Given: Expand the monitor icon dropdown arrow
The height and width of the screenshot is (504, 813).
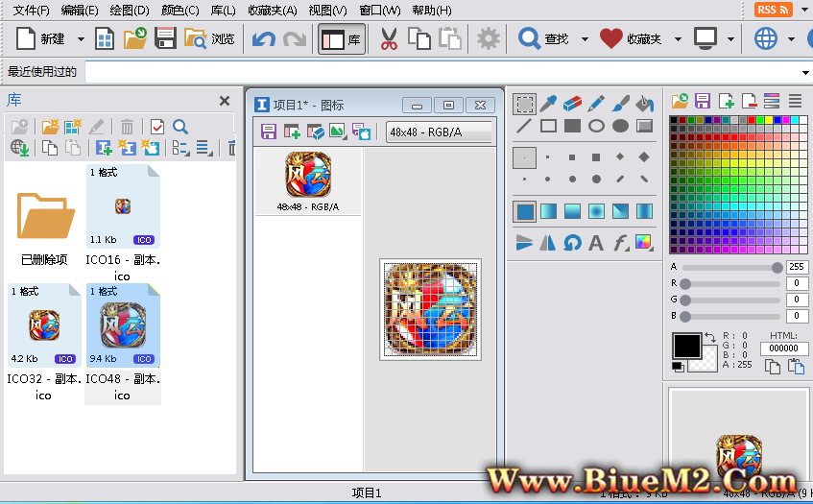Looking at the screenshot, I should pyautogui.click(x=730, y=39).
